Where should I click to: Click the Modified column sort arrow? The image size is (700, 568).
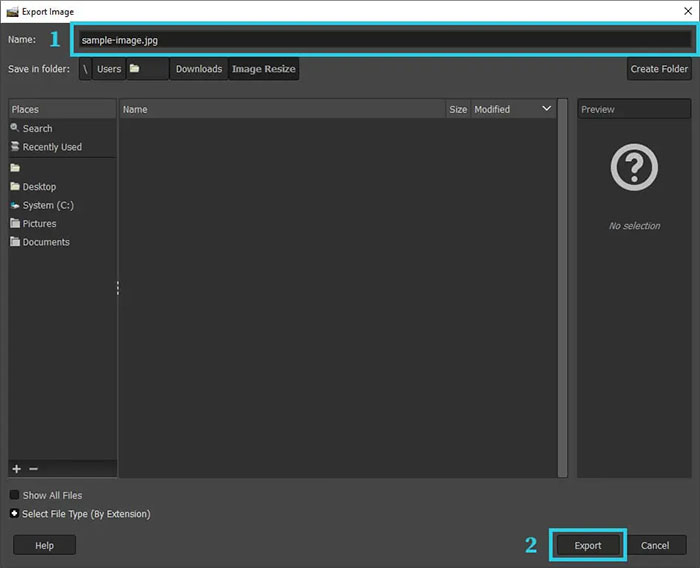[546, 109]
